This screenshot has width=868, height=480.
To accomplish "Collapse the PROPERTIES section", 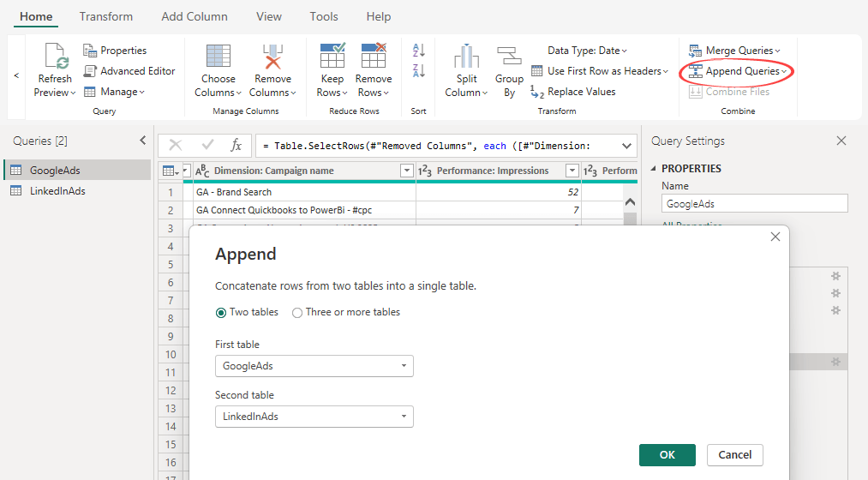I will [653, 168].
